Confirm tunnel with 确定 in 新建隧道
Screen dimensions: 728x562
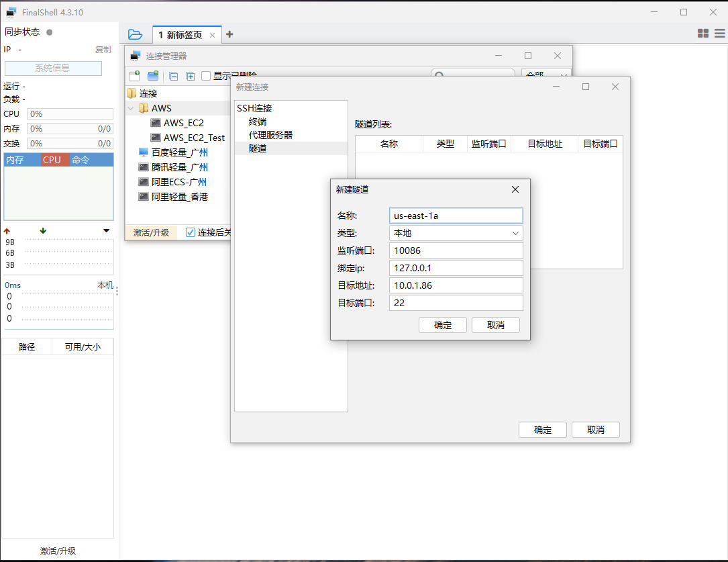[442, 325]
